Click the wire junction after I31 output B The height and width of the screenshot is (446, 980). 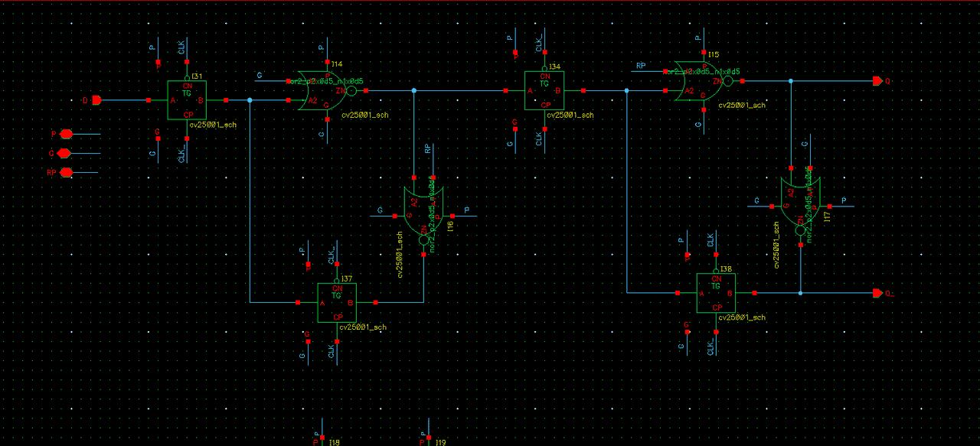click(x=250, y=99)
